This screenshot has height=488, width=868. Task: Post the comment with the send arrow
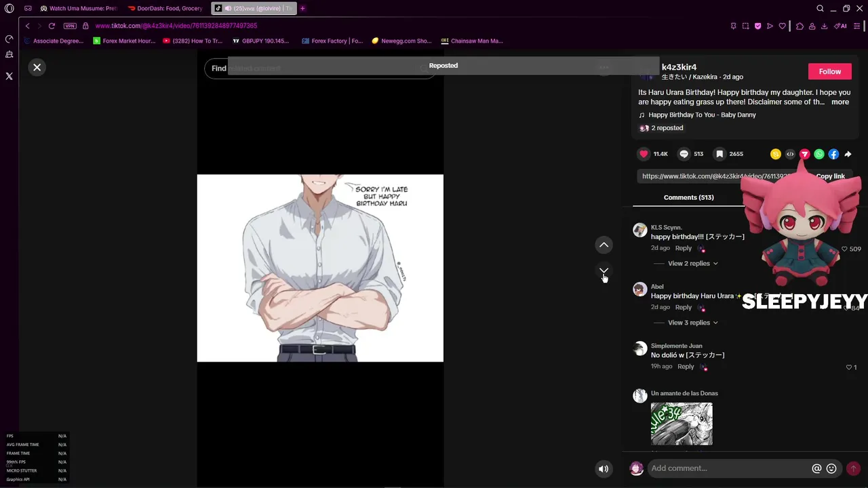pos(853,468)
